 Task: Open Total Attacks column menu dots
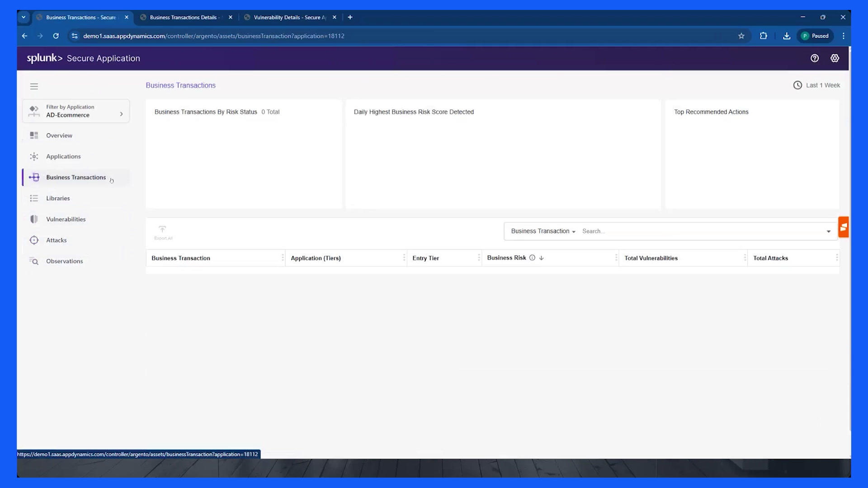(x=837, y=258)
